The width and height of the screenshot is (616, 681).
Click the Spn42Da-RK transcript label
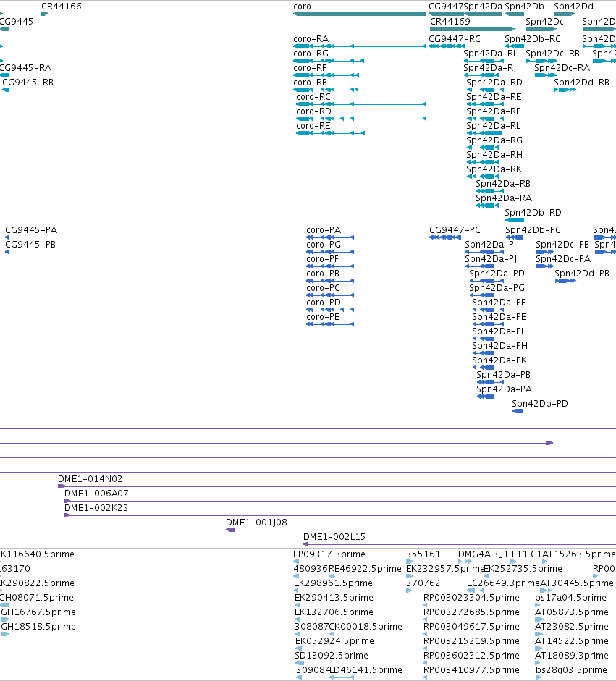coord(494,169)
